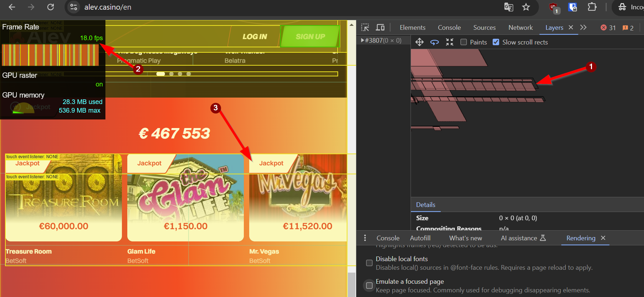Enable Disable local fonts checkbox
Image resolution: width=644 pixels, height=297 pixels.
[x=369, y=263]
